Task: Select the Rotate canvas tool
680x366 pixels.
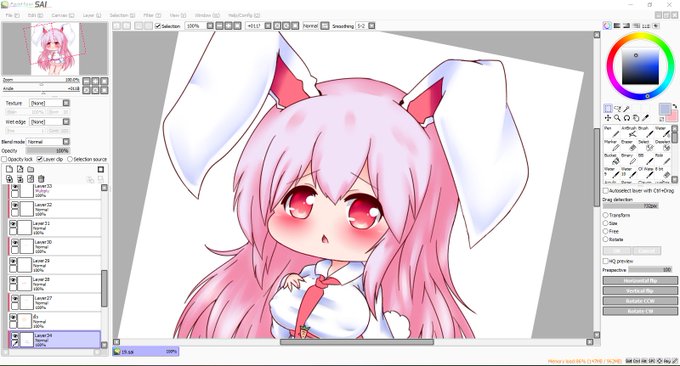Action: (627, 118)
